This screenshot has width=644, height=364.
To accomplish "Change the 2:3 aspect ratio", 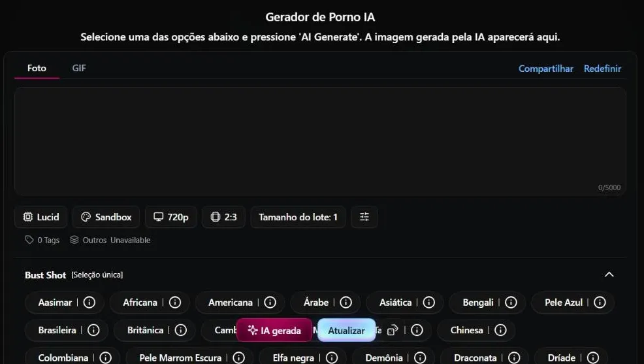I will coord(223,217).
